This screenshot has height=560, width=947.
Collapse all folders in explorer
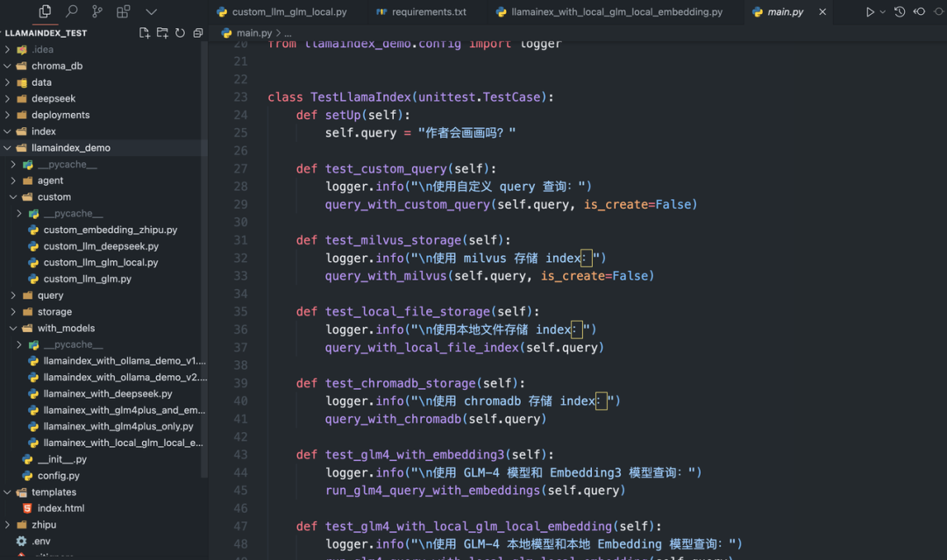pos(198,33)
